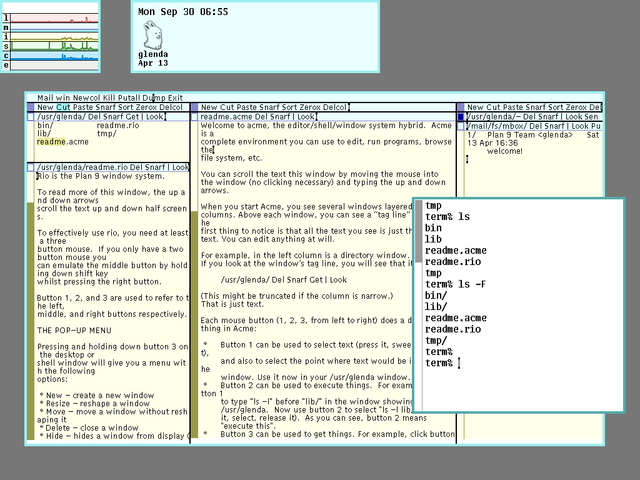Click the 'n' graph row in stats

pos(54,27)
